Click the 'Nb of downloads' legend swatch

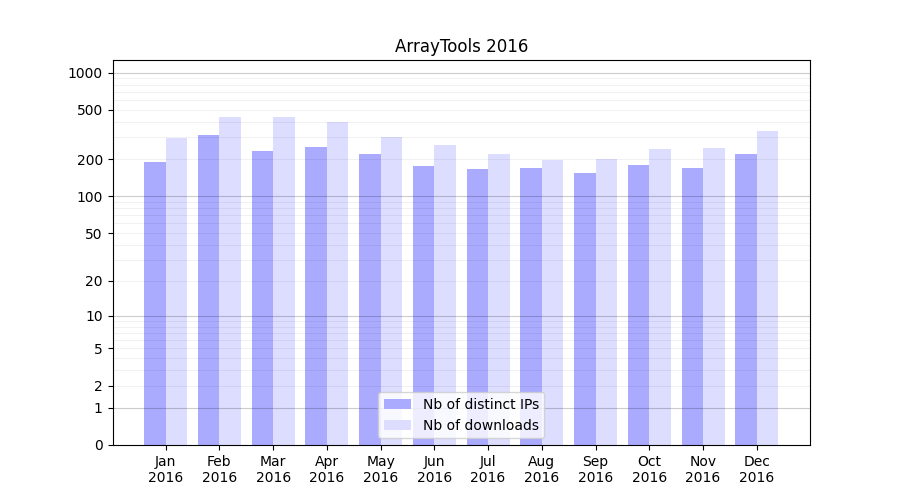pos(397,425)
